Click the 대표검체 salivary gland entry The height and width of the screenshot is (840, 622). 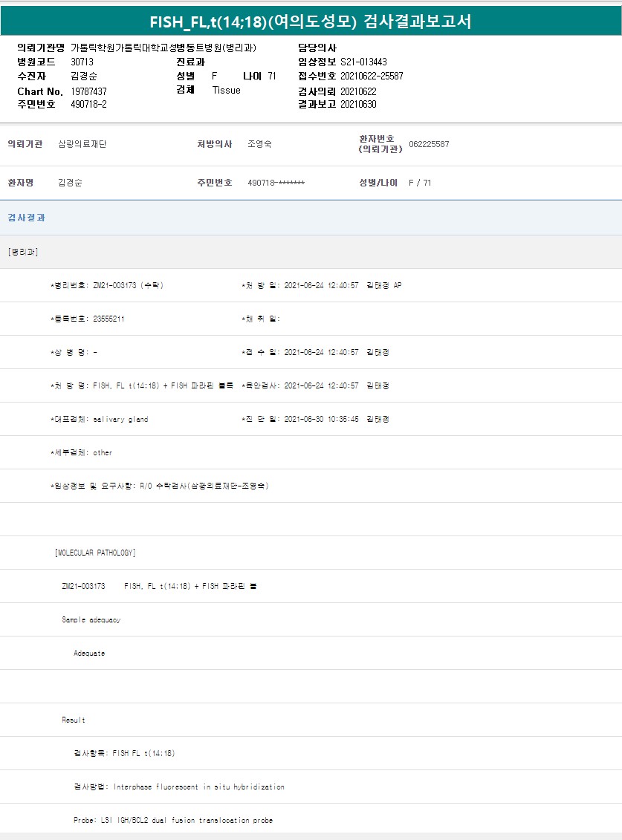pos(99,419)
